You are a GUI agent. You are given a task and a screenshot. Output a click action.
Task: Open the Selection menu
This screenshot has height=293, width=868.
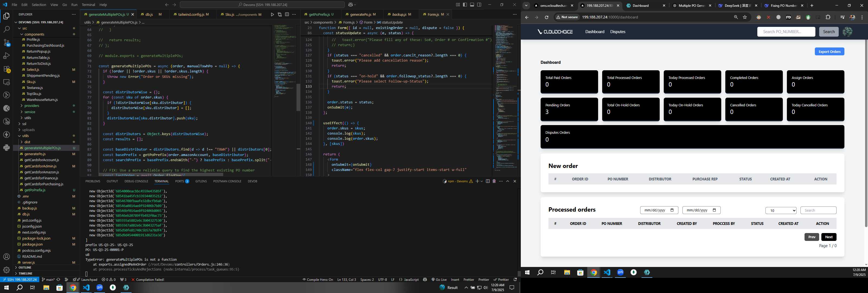click(x=39, y=5)
